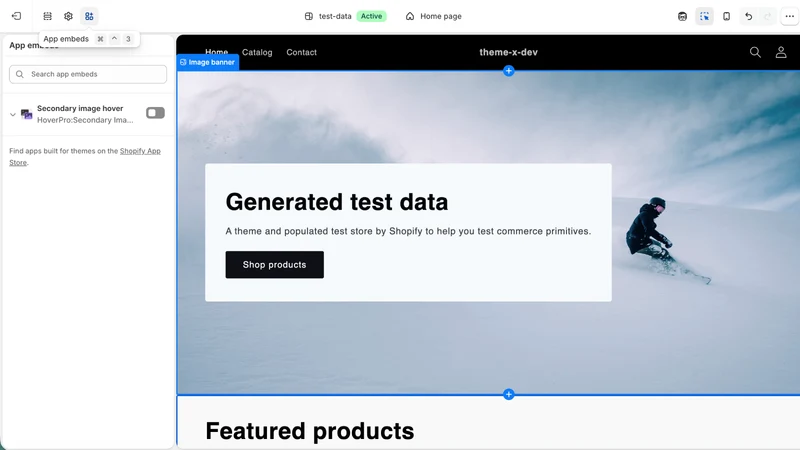Redo the last change
800x450 pixels.
click(x=767, y=16)
